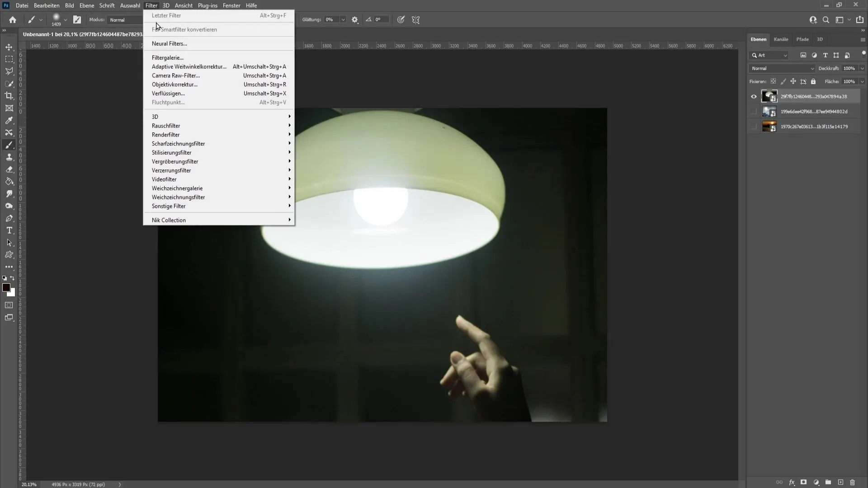Screen dimensions: 868x488
Task: Click Camera Raw-Filter option
Action: point(175,75)
